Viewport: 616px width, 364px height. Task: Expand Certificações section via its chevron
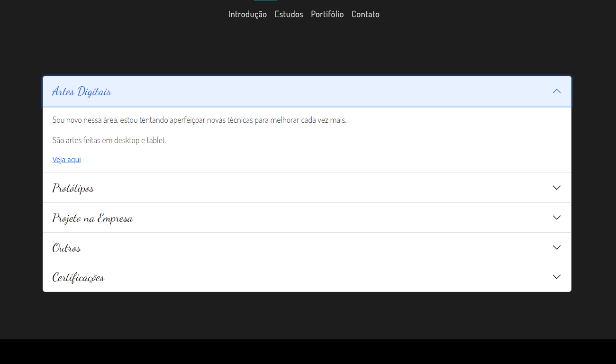point(557,277)
